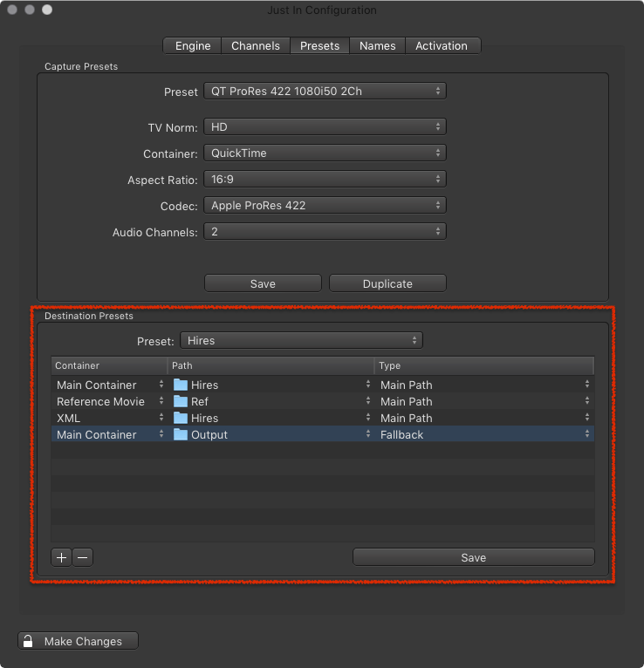Close the Just In Configuration window
644x668 pixels.
coord(12,10)
